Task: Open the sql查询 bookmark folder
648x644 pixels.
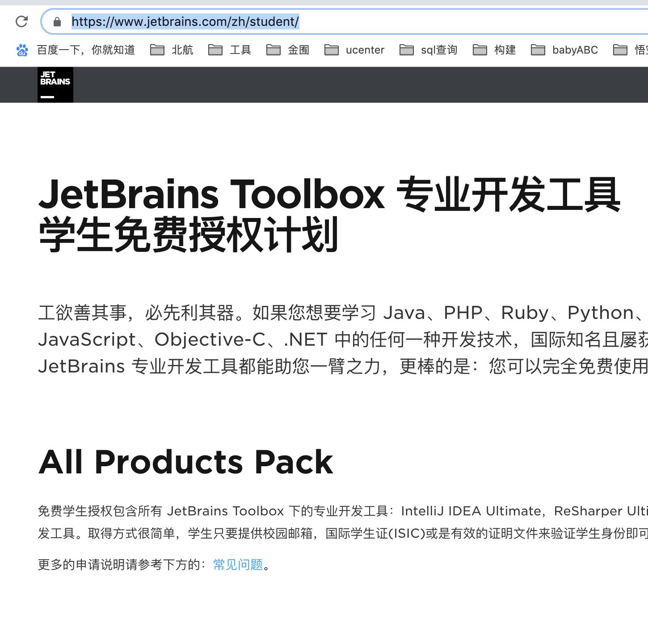Action: 428,50
